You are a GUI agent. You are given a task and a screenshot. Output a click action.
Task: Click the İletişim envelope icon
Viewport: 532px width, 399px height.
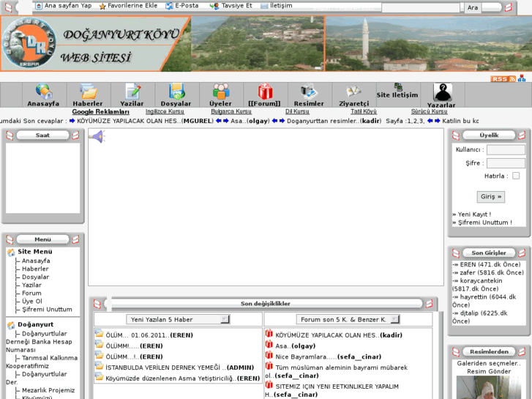tap(264, 6)
